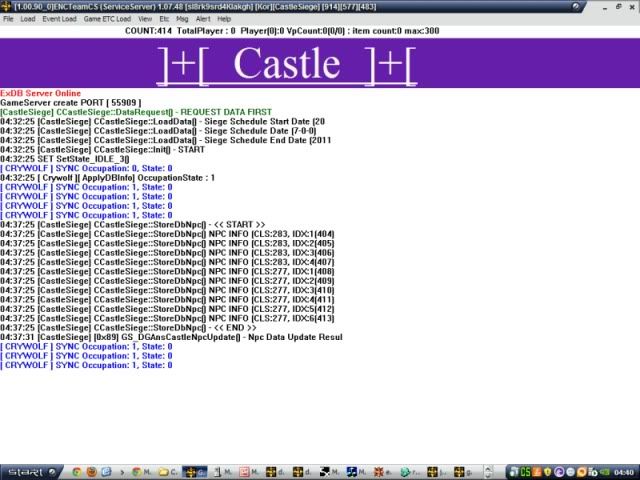Switch to the Chrome taskbar window

click(140, 471)
